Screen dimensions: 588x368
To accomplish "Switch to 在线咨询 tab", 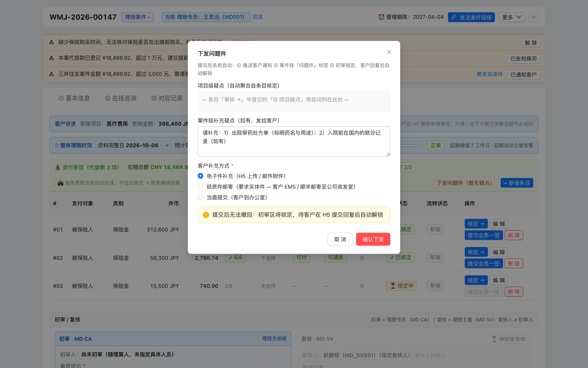I will pyautogui.click(x=121, y=98).
